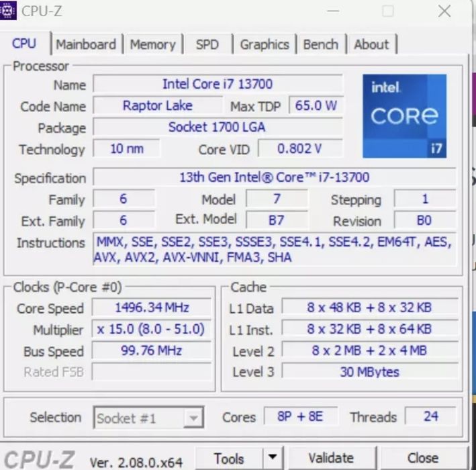Click the Core VID value 0.802 V
The image size is (476, 470).
click(x=300, y=148)
